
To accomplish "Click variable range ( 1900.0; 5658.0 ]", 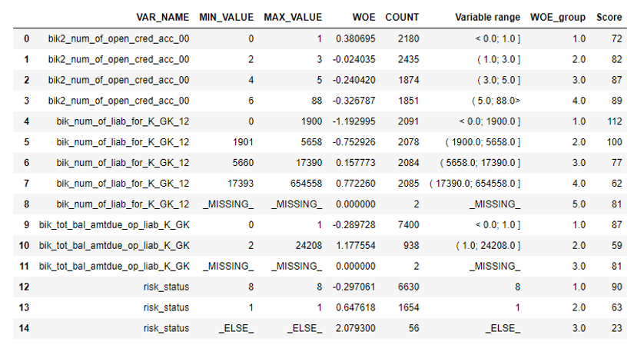I will [483, 142].
